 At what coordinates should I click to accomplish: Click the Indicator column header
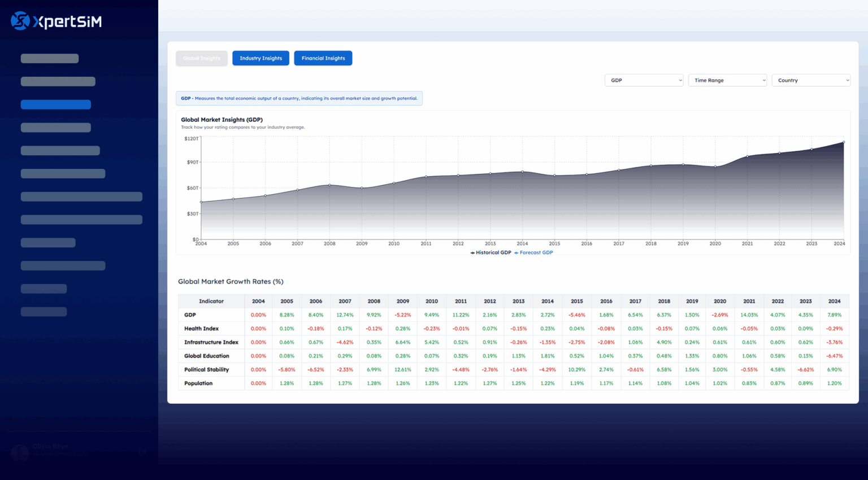coord(211,301)
